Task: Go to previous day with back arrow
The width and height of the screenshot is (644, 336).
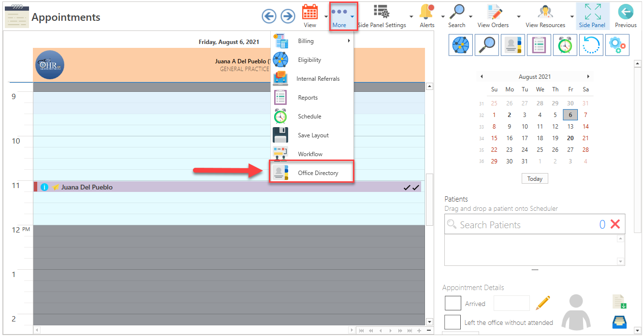Action: pyautogui.click(x=269, y=16)
